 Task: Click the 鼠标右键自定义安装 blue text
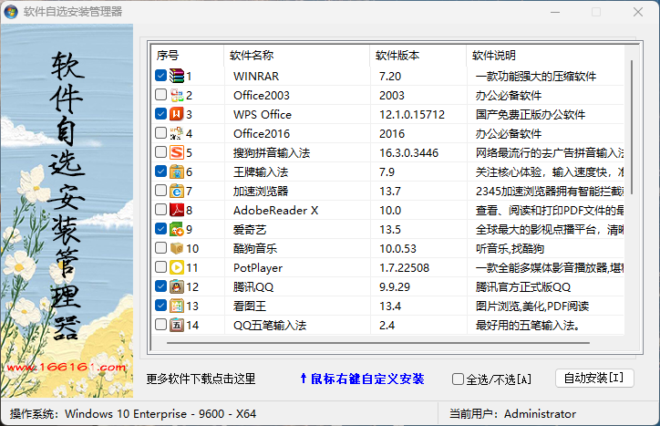(x=361, y=379)
